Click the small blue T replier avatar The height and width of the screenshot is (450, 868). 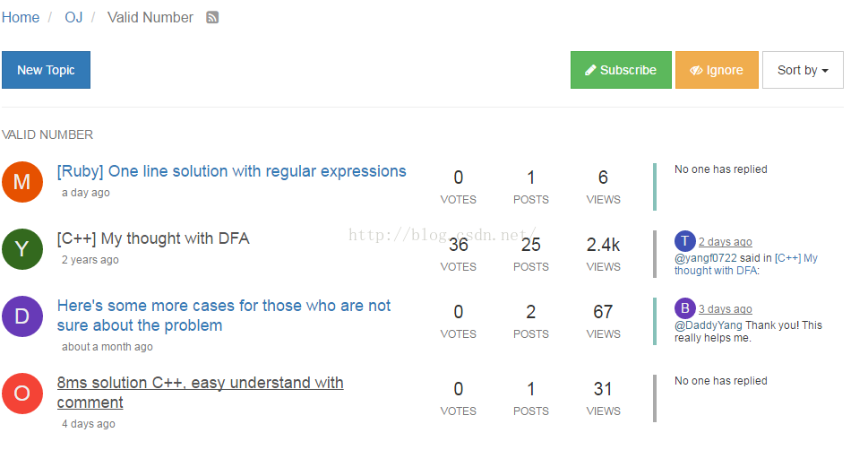click(x=685, y=241)
